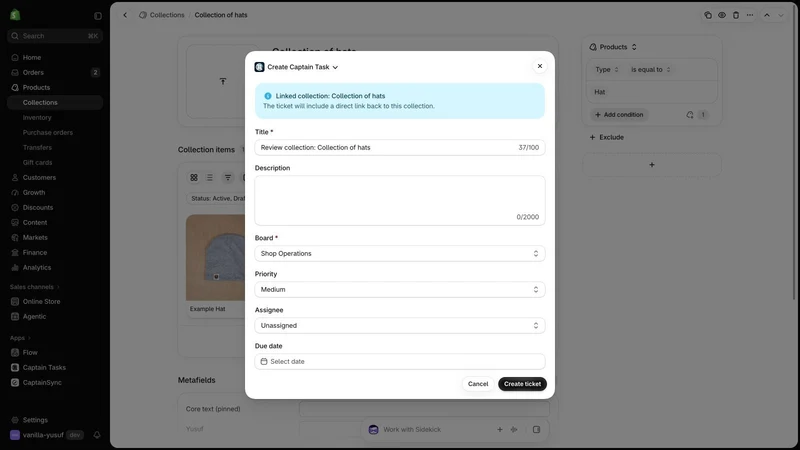Open the Board dropdown Shop Operations

pos(399,254)
